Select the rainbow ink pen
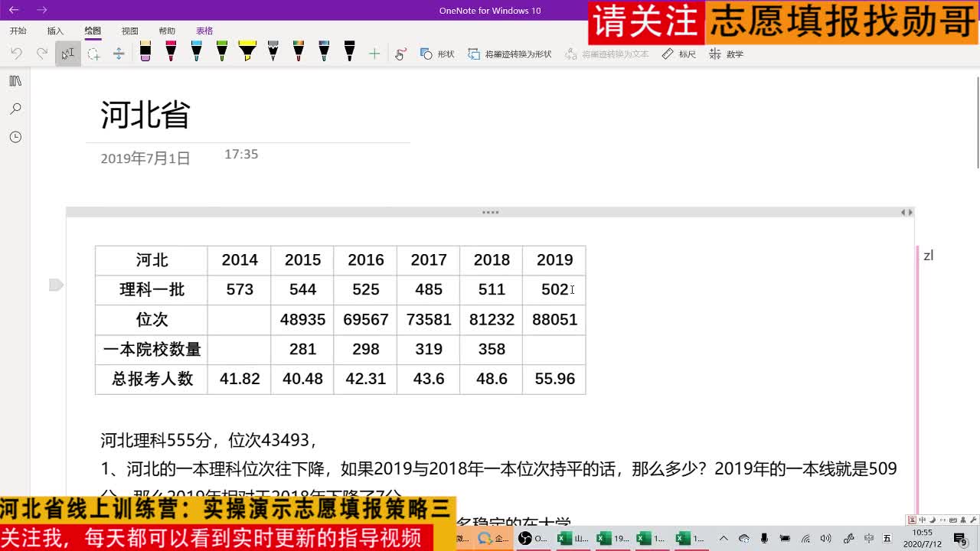Viewport: 980px width, 551px height. pos(299,52)
